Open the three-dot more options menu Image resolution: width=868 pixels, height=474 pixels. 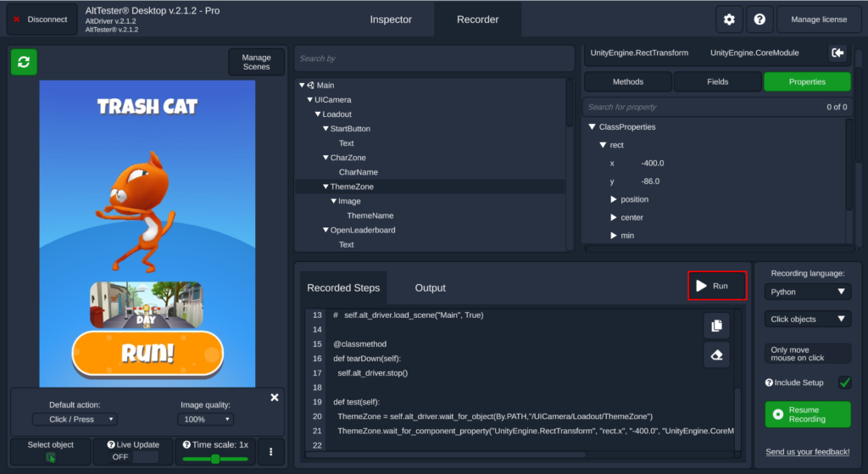[x=270, y=452]
